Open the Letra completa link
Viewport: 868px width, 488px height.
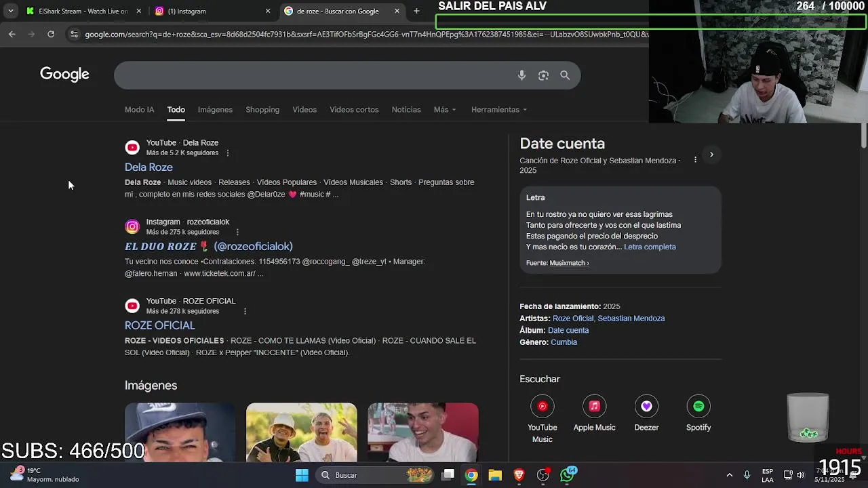point(650,247)
